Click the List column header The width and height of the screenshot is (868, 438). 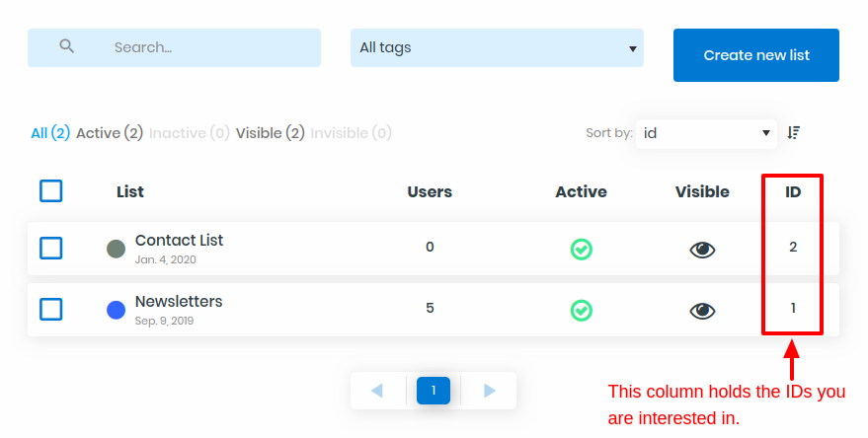tap(130, 192)
